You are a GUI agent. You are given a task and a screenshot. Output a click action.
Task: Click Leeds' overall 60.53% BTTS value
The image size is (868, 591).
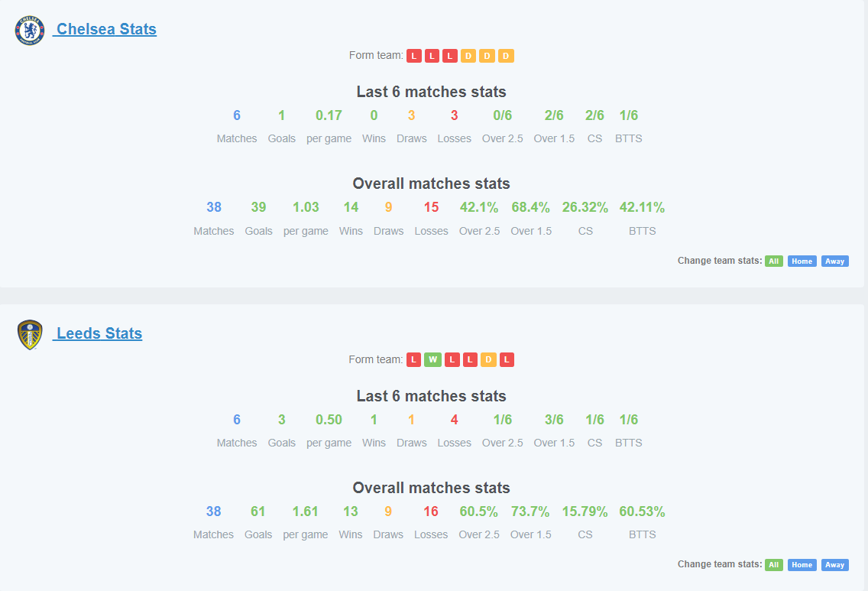click(x=642, y=511)
